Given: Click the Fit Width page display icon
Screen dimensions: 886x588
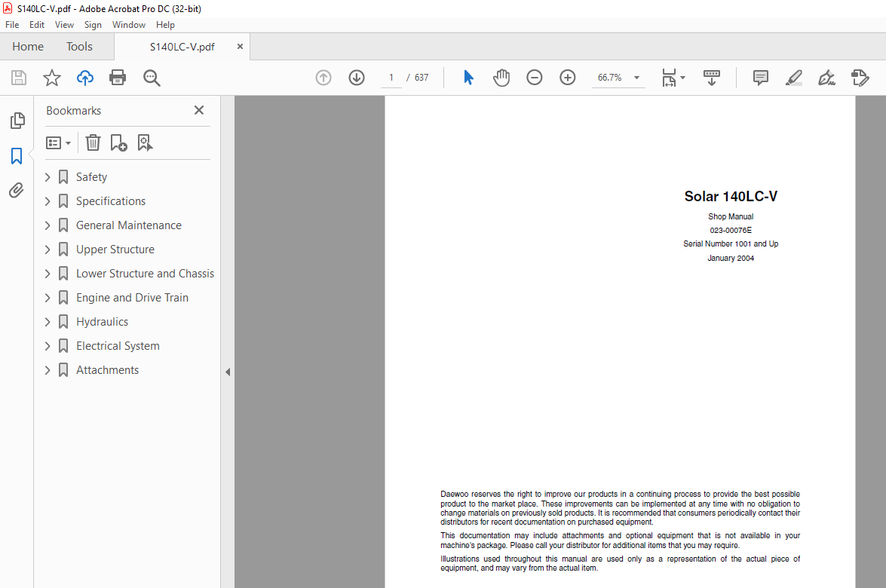Looking at the screenshot, I should [669, 78].
